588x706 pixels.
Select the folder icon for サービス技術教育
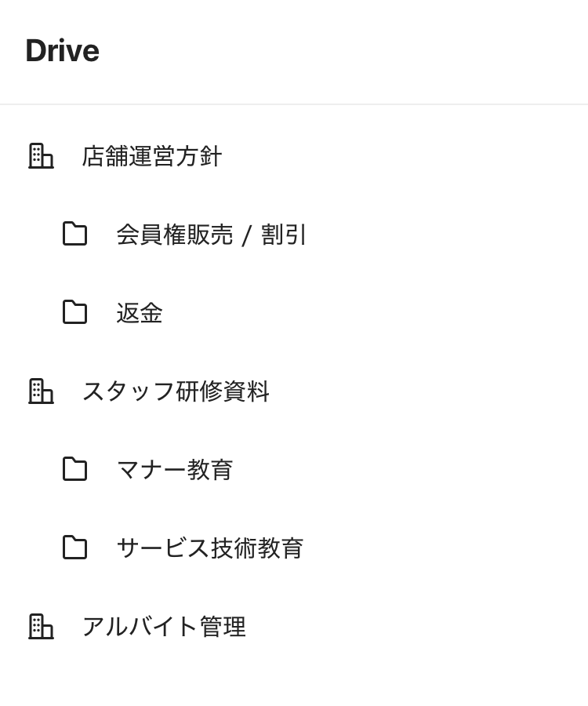74,548
